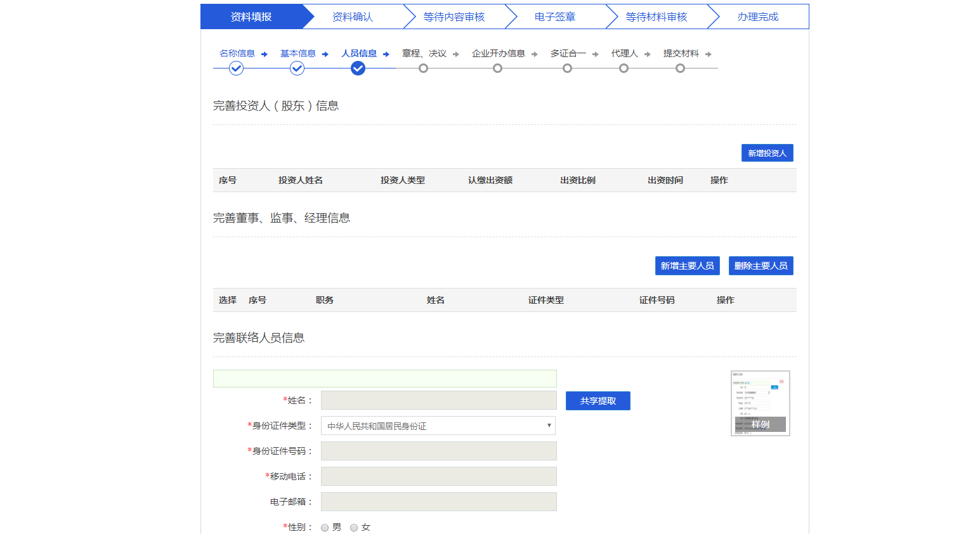The height and width of the screenshot is (534, 980).
Task: Switch to the 资料确认 stage tab
Action: click(x=353, y=17)
